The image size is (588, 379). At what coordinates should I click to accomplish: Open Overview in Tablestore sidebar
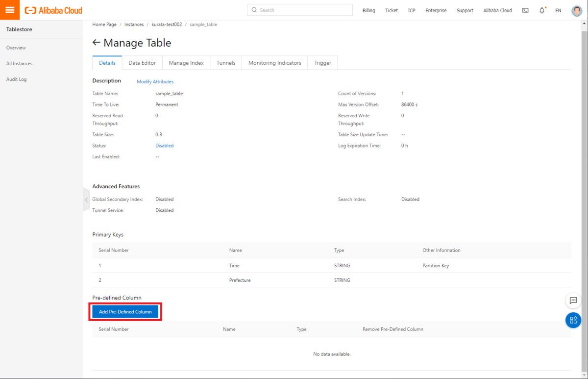16,48
